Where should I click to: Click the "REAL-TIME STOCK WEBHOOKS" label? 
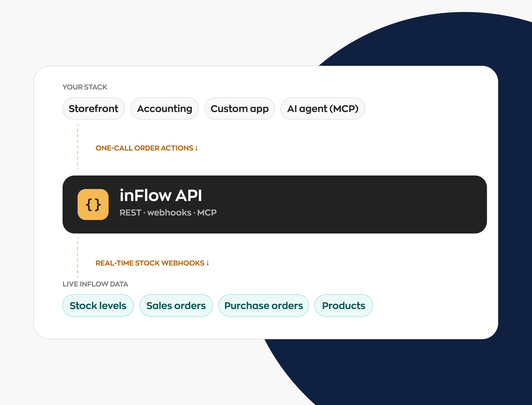tap(152, 263)
